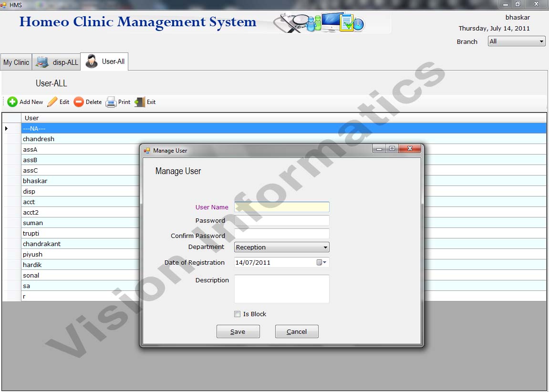Click inside the Description text area
The width and height of the screenshot is (549, 392).
click(282, 289)
